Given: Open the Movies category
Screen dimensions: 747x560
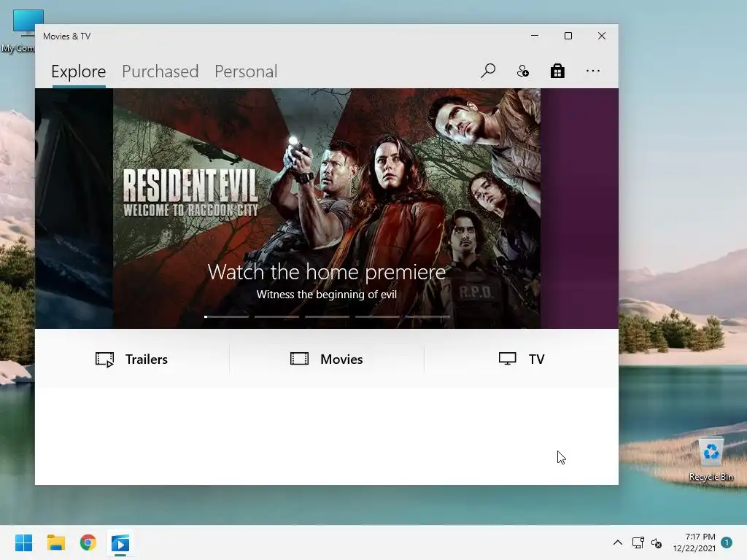Looking at the screenshot, I should pyautogui.click(x=327, y=359).
